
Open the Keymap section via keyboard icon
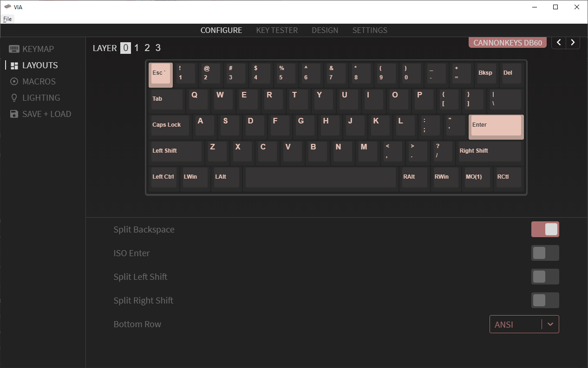click(x=14, y=49)
